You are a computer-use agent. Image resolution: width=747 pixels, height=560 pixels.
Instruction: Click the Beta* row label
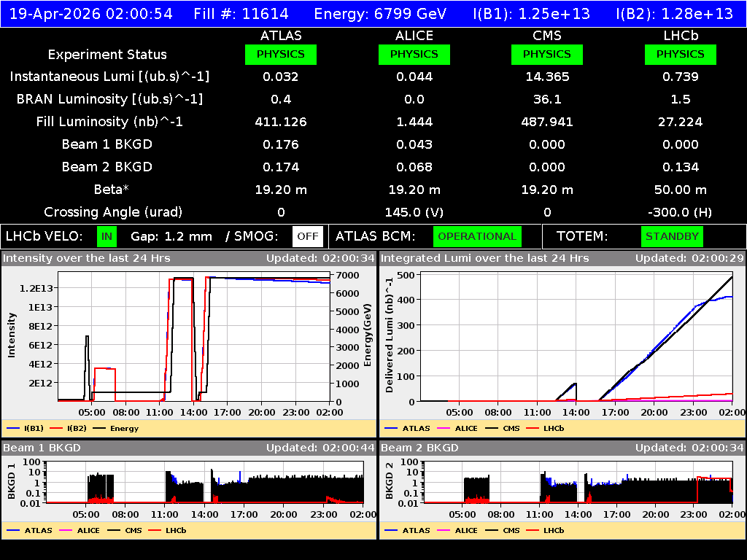click(x=112, y=190)
